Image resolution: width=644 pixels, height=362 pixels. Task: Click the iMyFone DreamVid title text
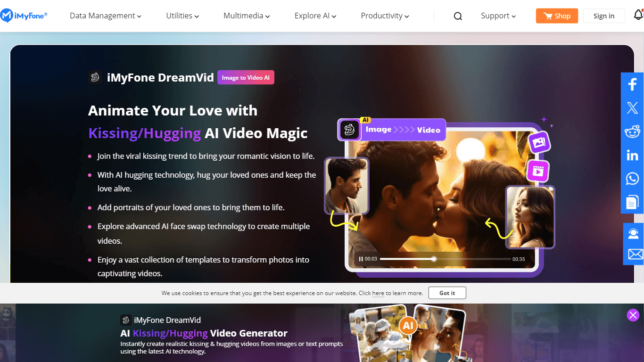click(x=160, y=78)
